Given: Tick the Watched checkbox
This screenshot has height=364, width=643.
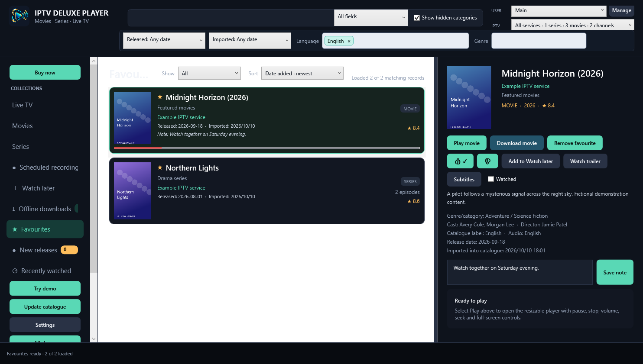Looking at the screenshot, I should click(x=491, y=179).
